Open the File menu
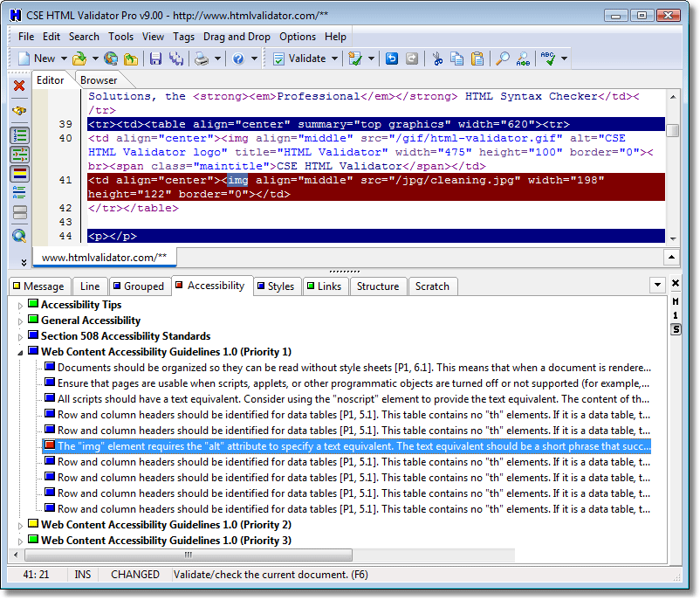Image resolution: width=700 pixels, height=600 pixels. (26, 37)
